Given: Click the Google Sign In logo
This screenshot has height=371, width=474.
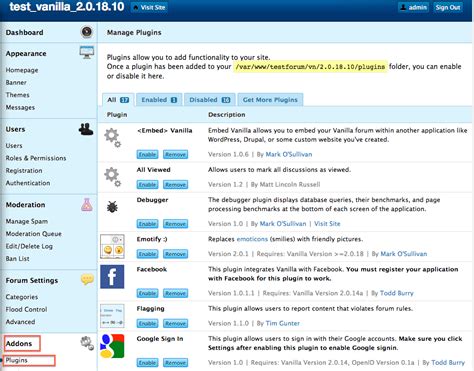Looking at the screenshot, I should [112, 346].
